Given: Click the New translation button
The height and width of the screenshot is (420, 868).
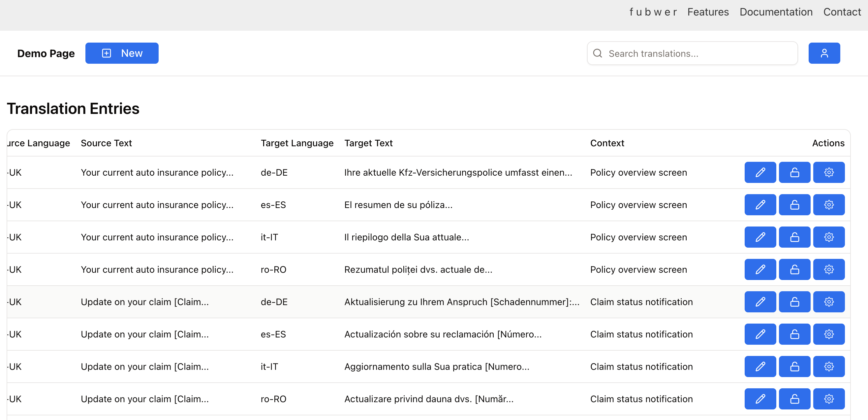Looking at the screenshot, I should click(x=122, y=53).
